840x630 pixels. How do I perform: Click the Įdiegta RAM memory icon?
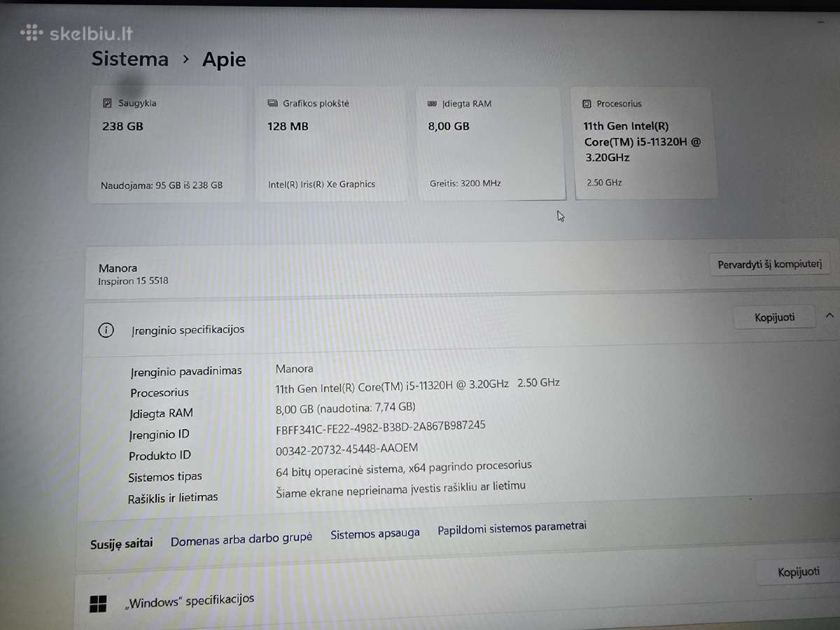[x=432, y=104]
